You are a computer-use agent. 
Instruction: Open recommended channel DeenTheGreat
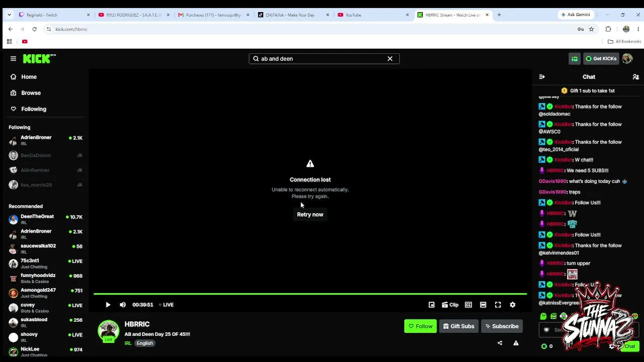[45, 219]
